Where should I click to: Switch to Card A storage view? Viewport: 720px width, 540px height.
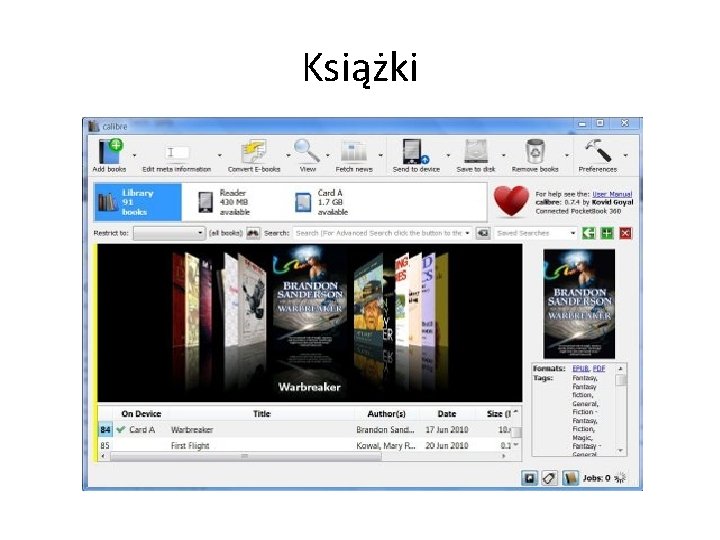tap(321, 202)
